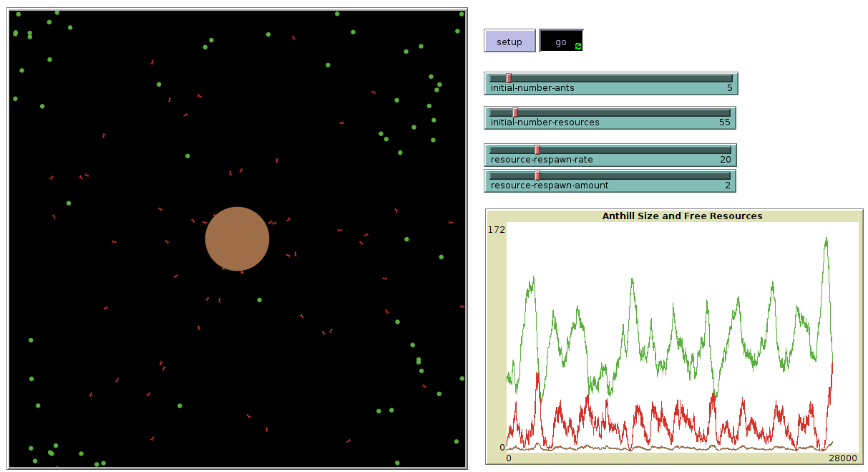Image resolution: width=868 pixels, height=472 pixels.
Task: Click the resource-respawn-rate label text
Action: [541, 160]
